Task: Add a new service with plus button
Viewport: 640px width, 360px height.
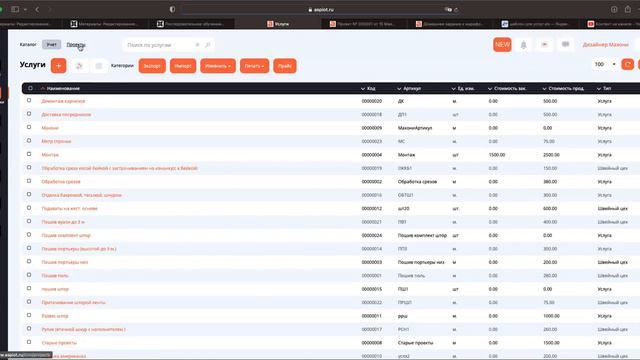Action: pos(58,66)
